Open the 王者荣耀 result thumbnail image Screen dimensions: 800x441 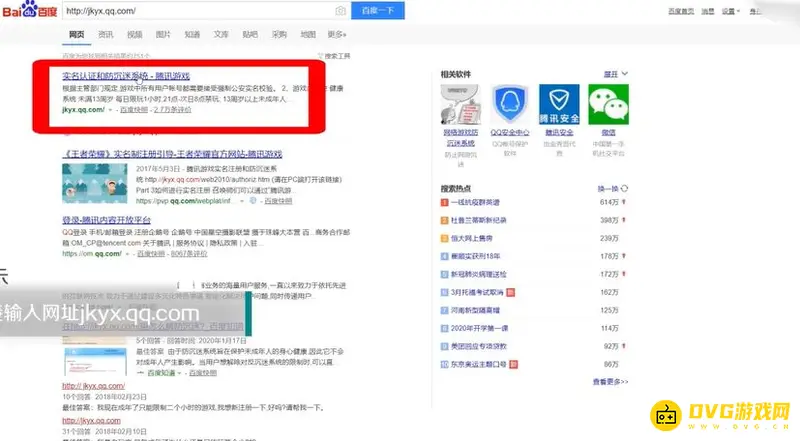tap(95, 183)
